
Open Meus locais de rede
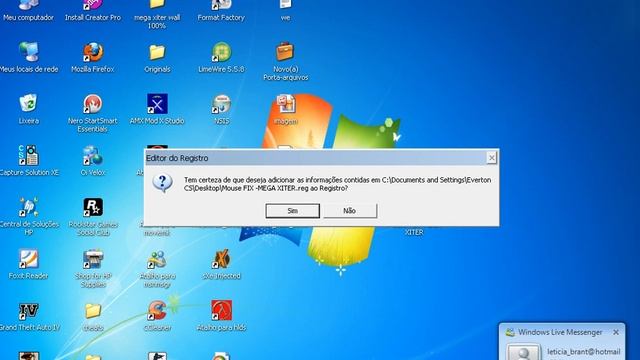tap(29, 57)
